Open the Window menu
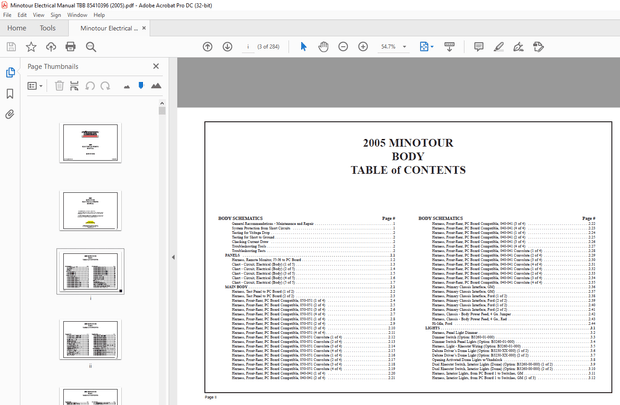Viewport: 620px width, 405px height. (77, 15)
